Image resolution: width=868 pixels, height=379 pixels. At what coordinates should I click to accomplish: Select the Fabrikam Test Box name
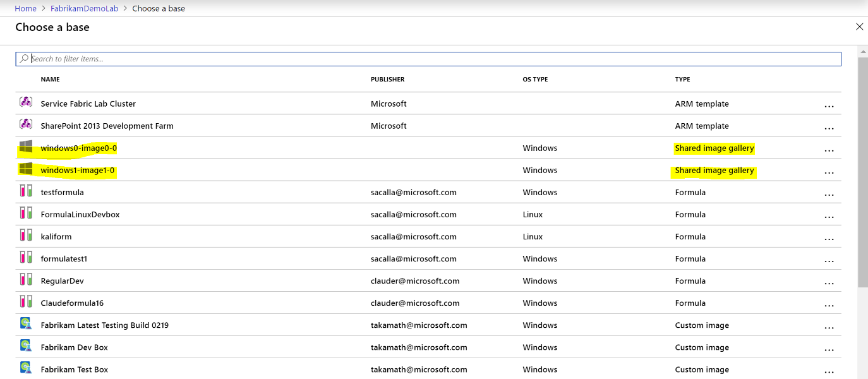click(75, 369)
